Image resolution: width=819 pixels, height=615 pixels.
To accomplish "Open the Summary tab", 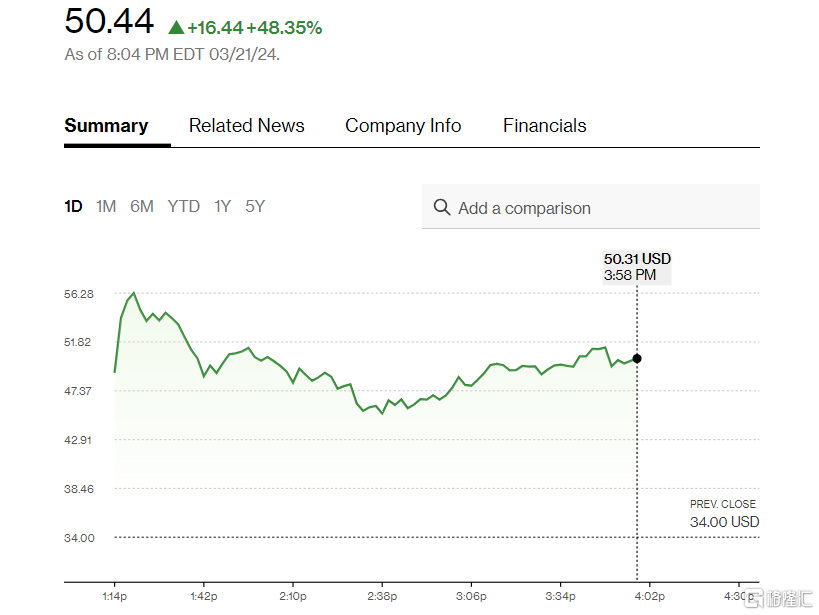I will coord(106,126).
